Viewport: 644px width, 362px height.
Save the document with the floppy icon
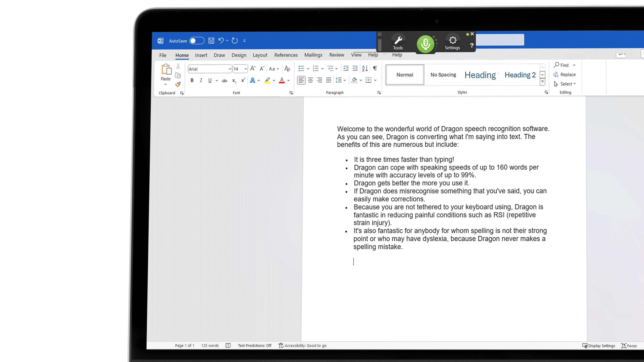211,41
